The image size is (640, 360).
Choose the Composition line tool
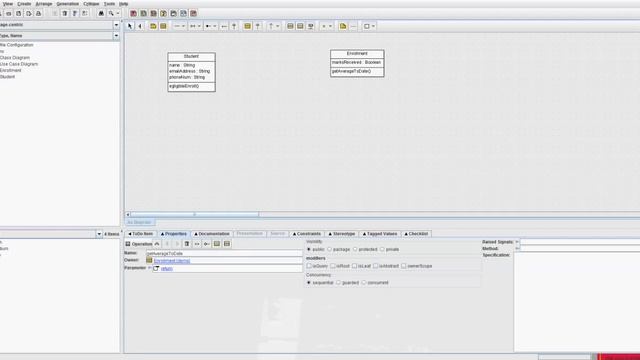pos(209,26)
